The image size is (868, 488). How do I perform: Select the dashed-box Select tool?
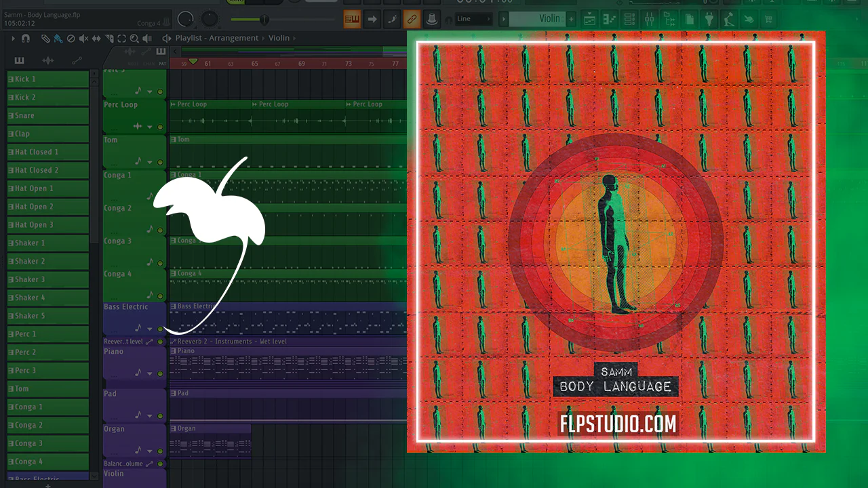(x=122, y=39)
